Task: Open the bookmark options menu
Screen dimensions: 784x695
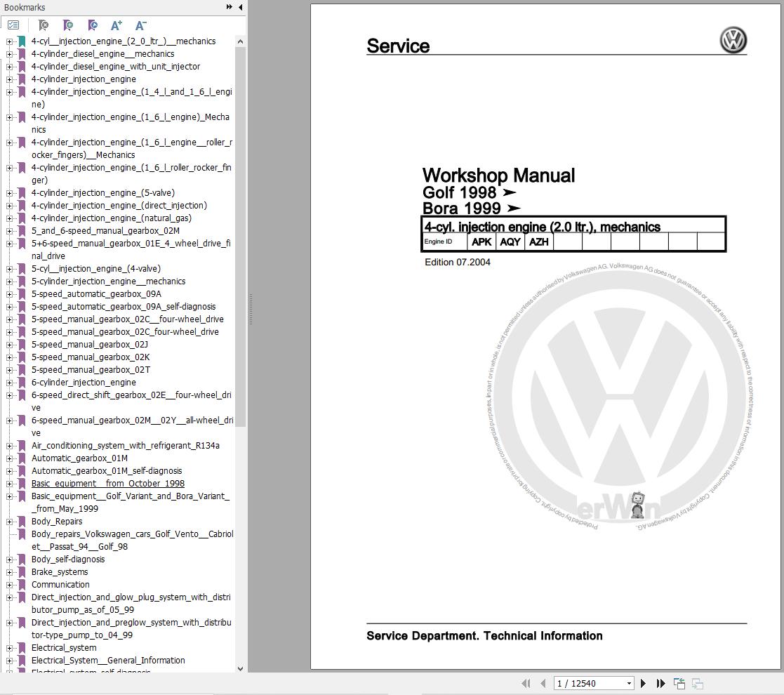Action: (x=13, y=25)
